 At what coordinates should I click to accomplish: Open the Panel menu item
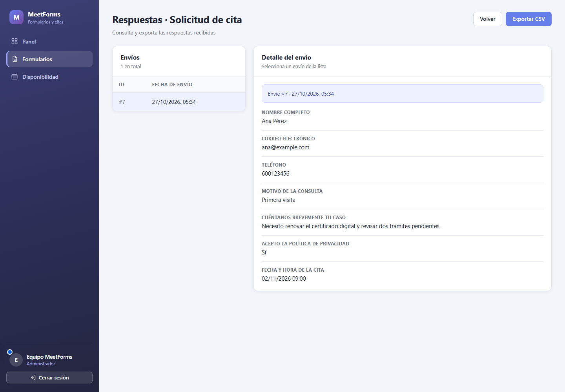49,41
